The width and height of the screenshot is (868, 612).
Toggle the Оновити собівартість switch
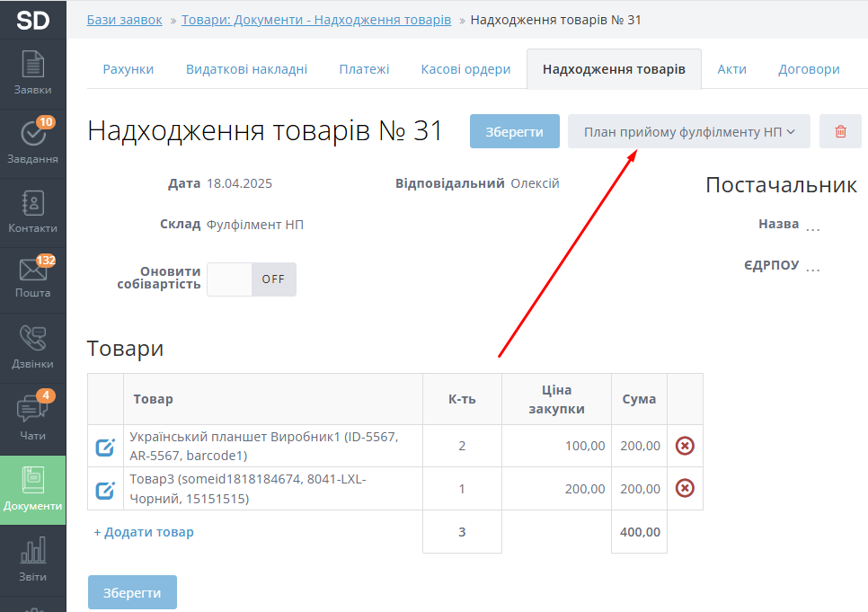pos(252,279)
